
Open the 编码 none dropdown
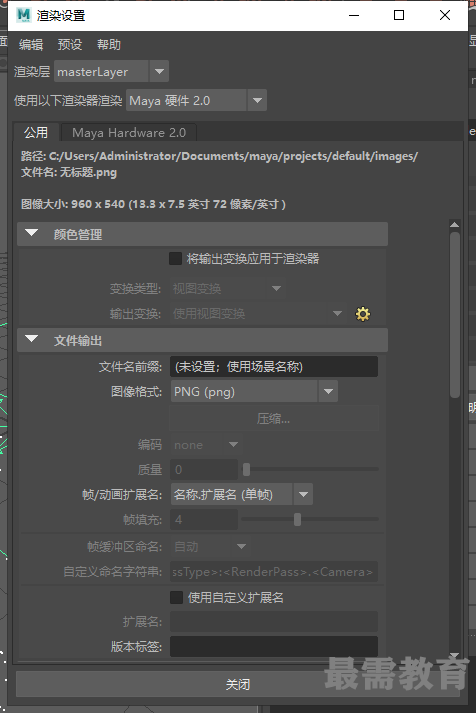[206, 445]
